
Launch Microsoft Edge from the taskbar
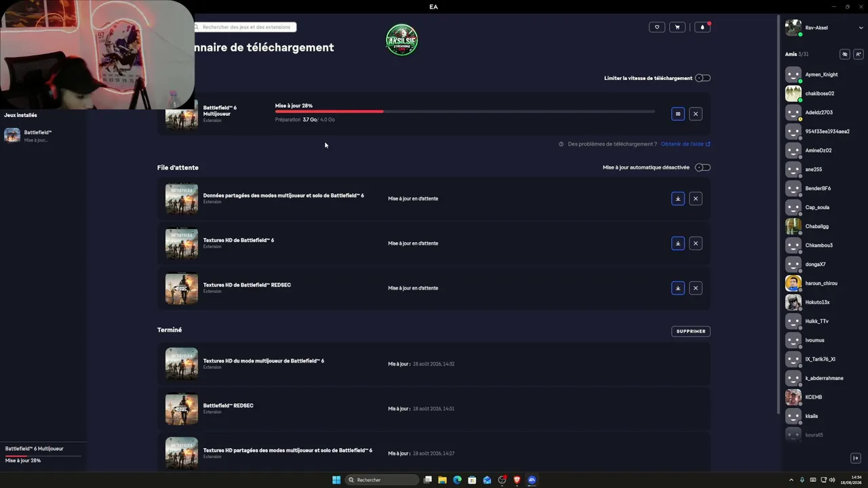point(457,480)
